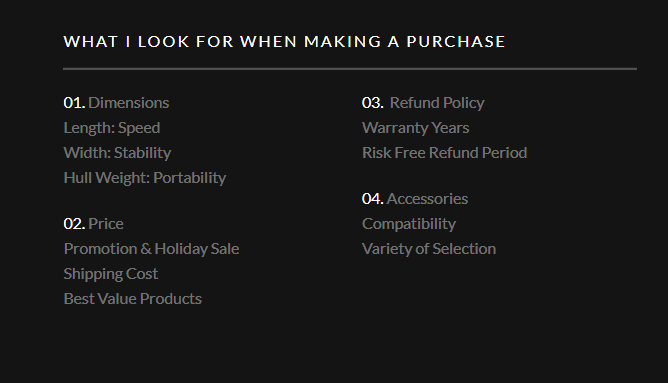The width and height of the screenshot is (668, 383).
Task: Click the 01. number label
Action: tap(75, 103)
